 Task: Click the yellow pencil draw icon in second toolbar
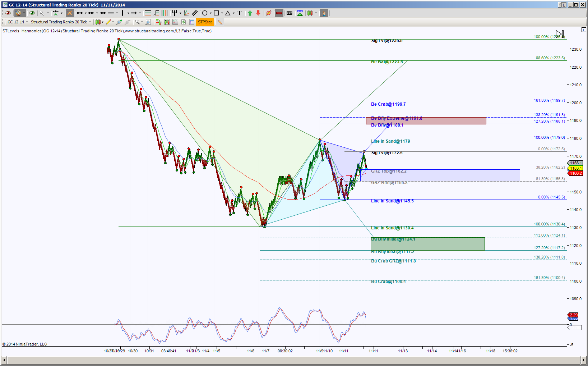[108, 22]
